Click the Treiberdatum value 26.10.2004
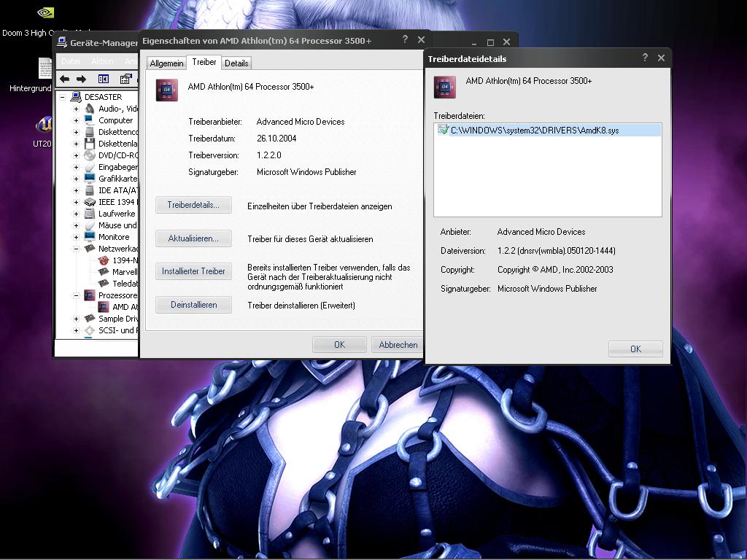Image resolution: width=747 pixels, height=560 pixels. [276, 138]
